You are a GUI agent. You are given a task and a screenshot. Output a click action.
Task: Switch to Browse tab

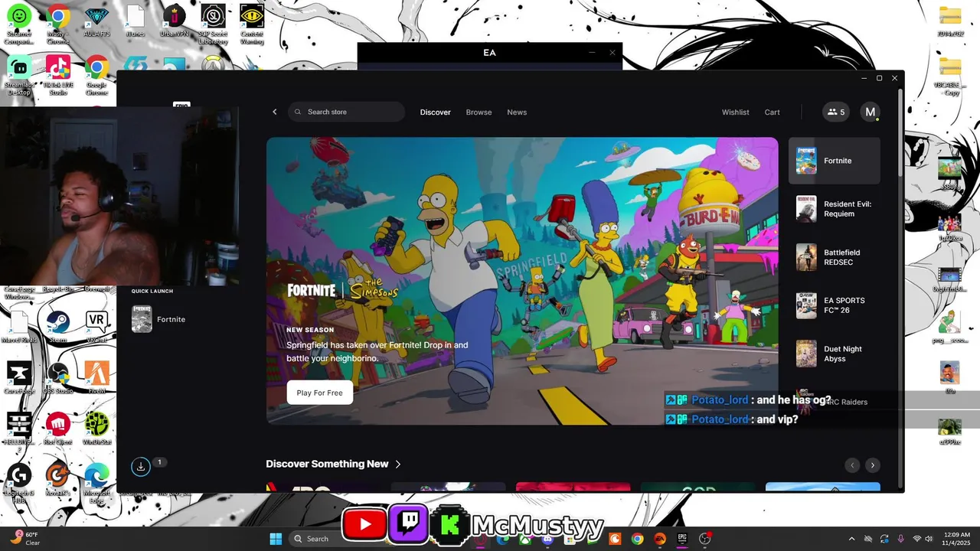[479, 112]
